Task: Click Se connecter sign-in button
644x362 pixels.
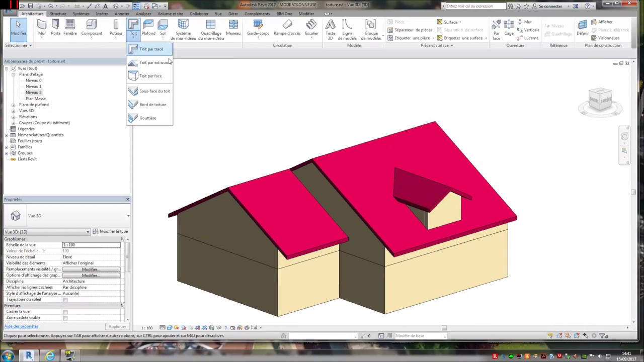Action: coord(550,6)
